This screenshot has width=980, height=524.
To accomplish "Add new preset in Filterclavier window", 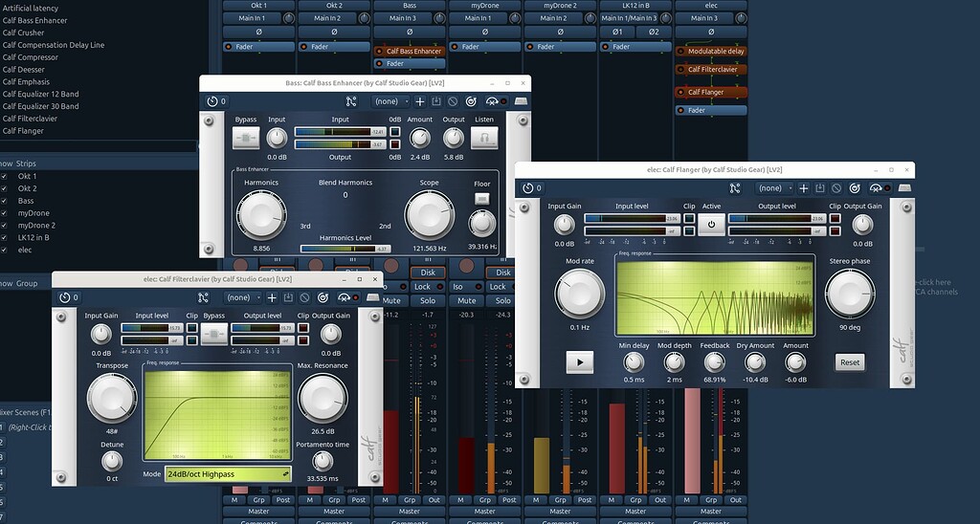I will pos(272,298).
